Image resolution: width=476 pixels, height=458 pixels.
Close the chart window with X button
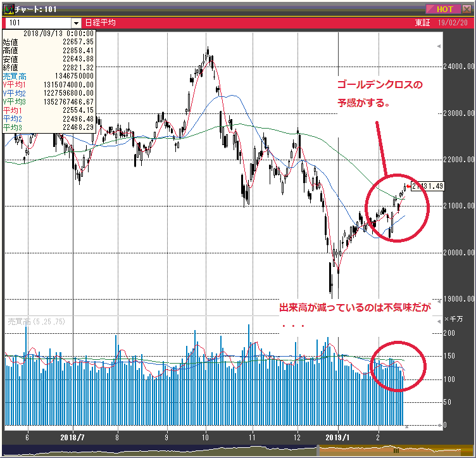467,9
